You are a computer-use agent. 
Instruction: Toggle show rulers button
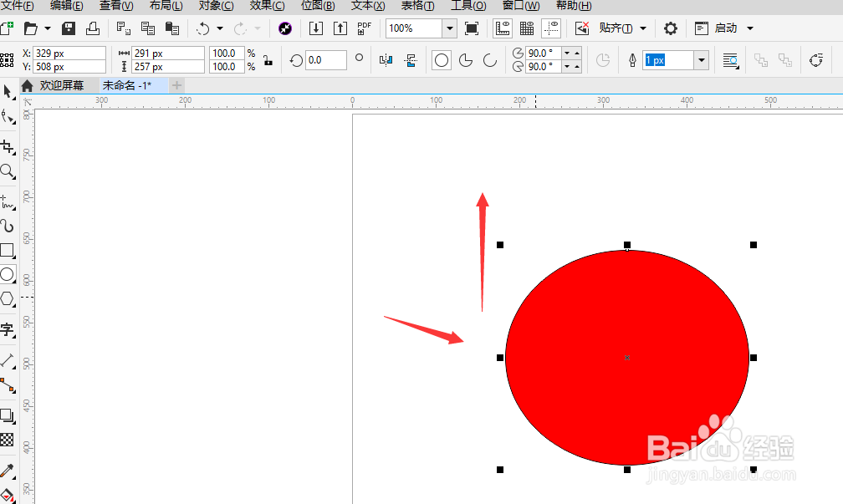coord(502,28)
